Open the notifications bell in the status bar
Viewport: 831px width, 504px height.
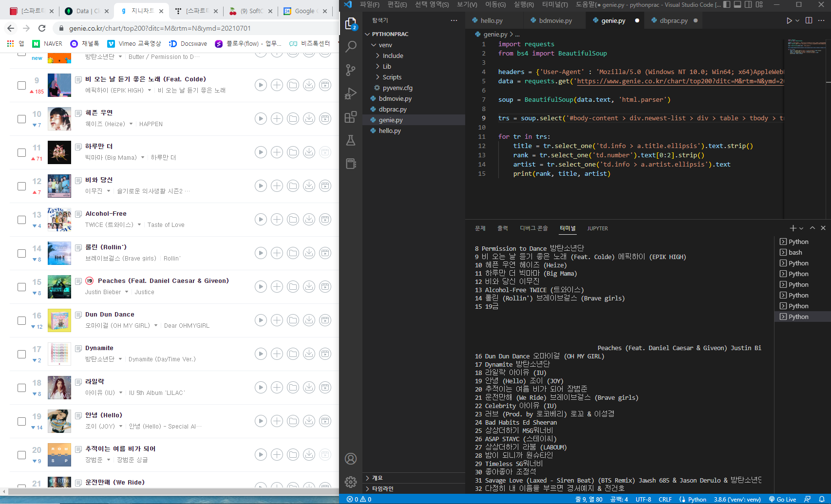[822, 499]
